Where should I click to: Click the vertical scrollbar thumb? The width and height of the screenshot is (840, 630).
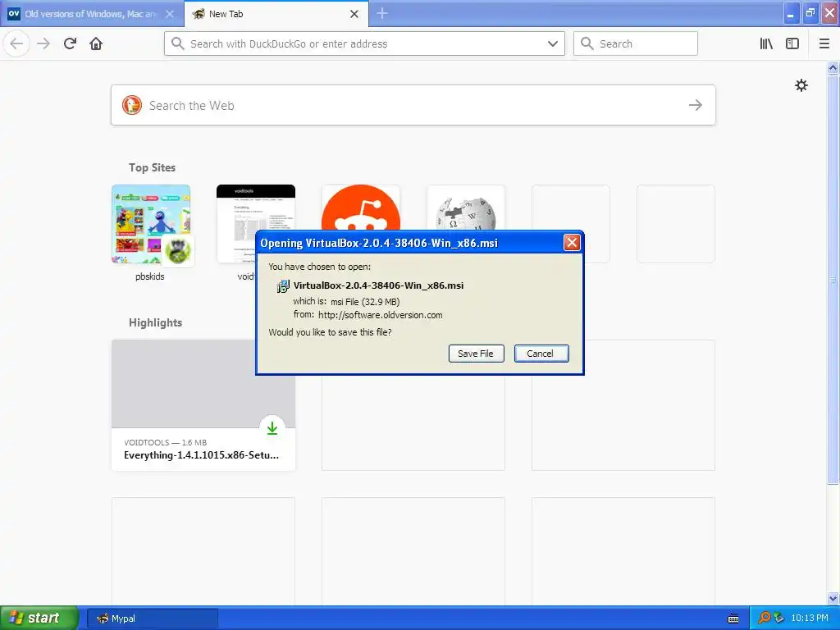[833, 279]
